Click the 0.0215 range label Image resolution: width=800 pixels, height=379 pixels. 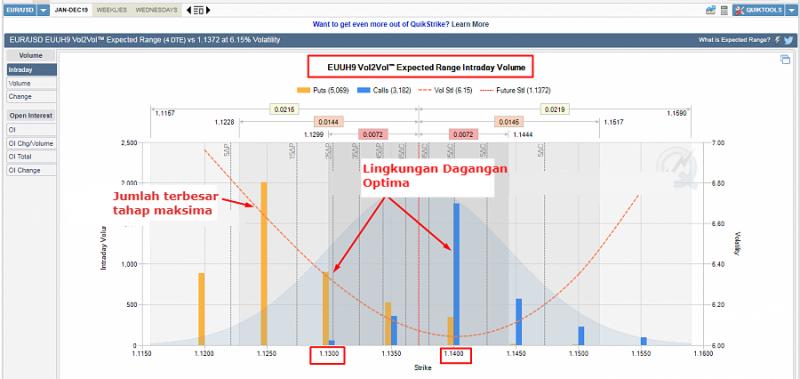click(x=284, y=109)
